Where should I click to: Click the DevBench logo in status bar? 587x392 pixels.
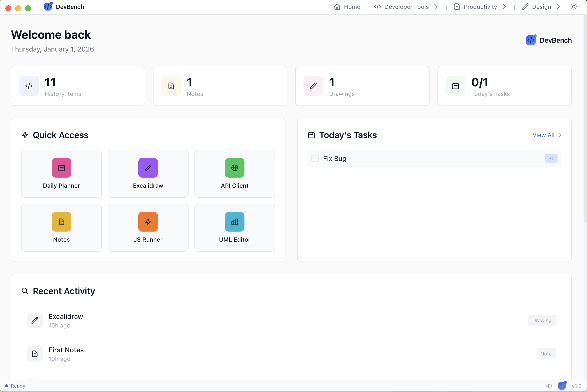[x=562, y=386]
